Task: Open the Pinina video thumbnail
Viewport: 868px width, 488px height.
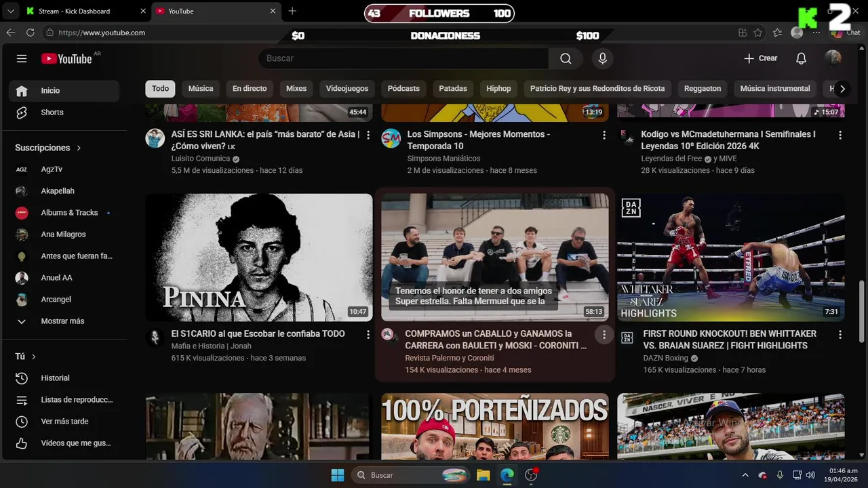Action: click(259, 258)
